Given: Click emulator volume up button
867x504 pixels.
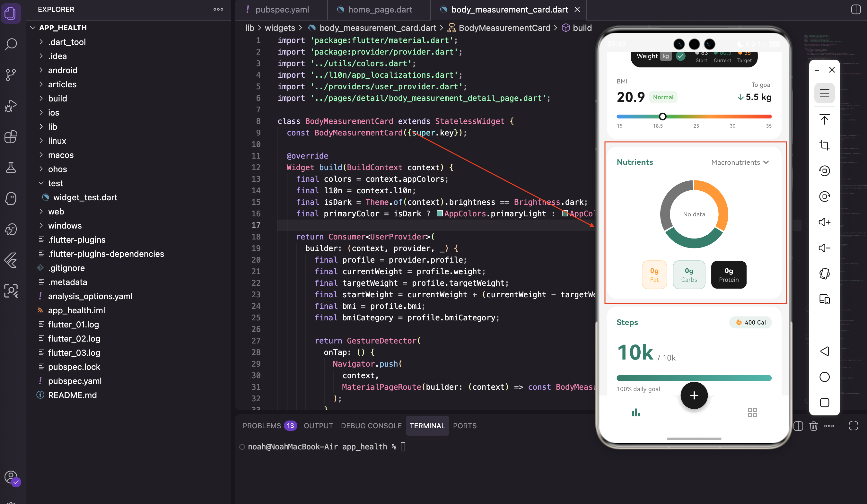Looking at the screenshot, I should pos(824,222).
